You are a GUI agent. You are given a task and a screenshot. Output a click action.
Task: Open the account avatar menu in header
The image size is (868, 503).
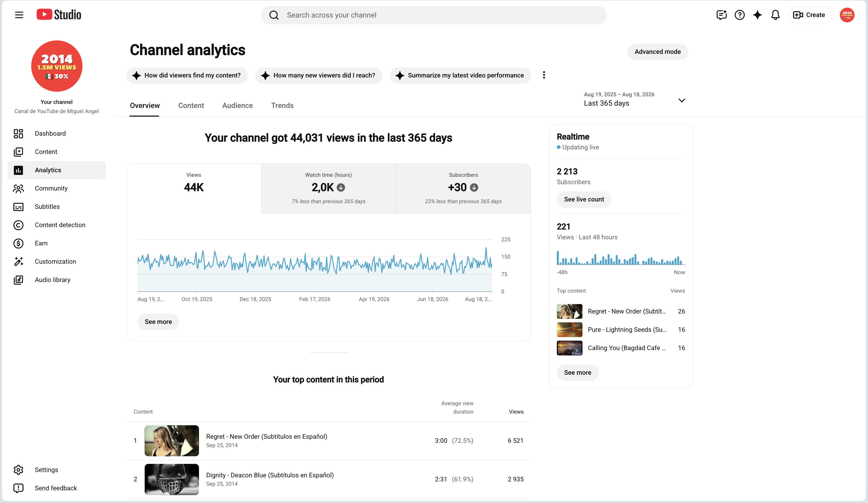(847, 15)
